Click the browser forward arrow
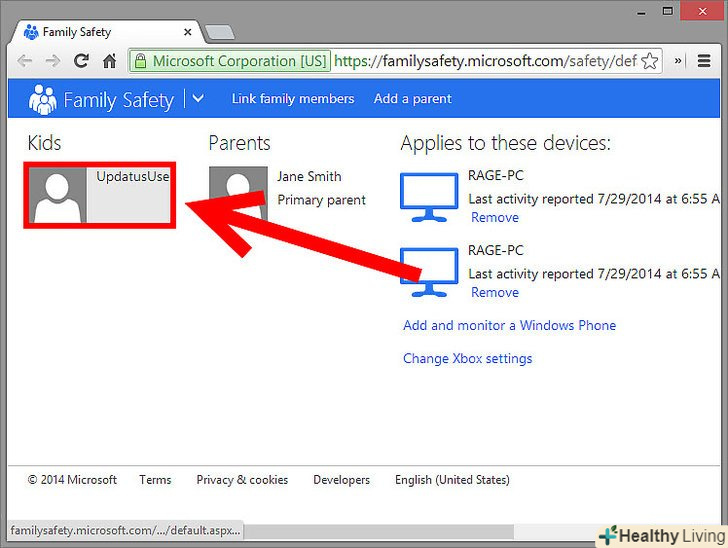The height and width of the screenshot is (548, 728). [x=53, y=61]
